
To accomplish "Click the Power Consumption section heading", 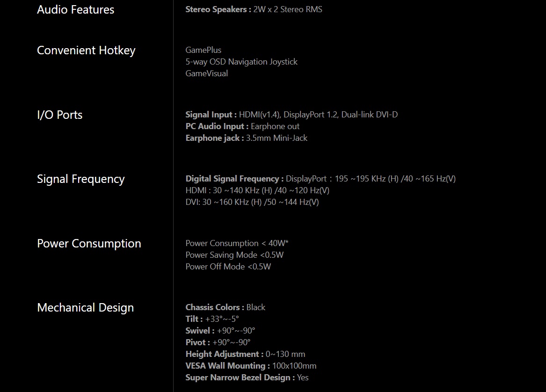I will (89, 244).
